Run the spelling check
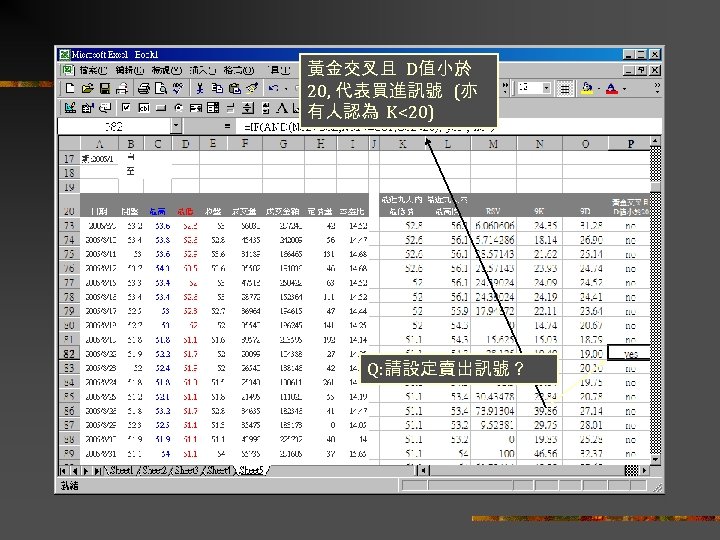The width and height of the screenshot is (720, 540). (x=178, y=88)
